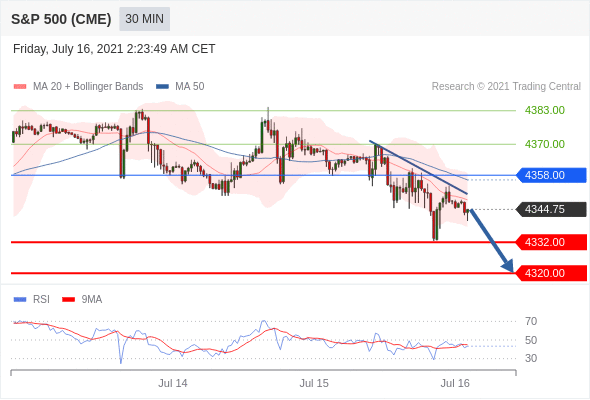Viewport: 590px width, 400px height.
Task: Click the MA 20 + Bollinger Bands legend swatch
Action: pyautogui.click(x=20, y=87)
